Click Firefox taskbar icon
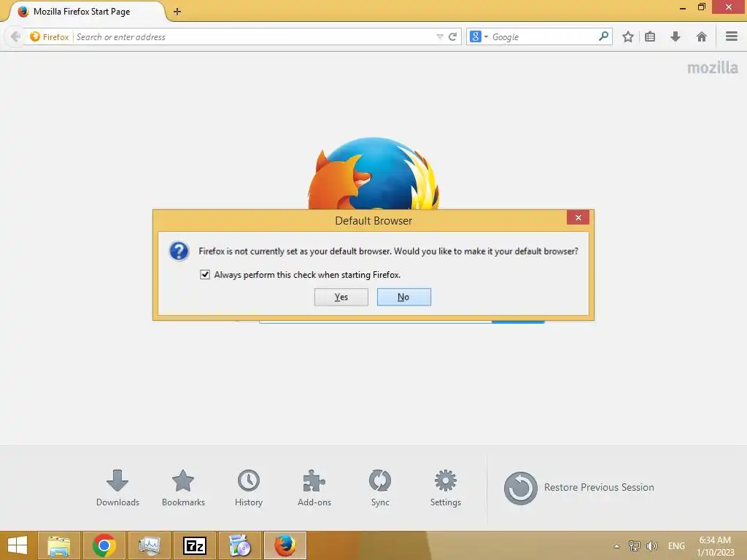 pyautogui.click(x=285, y=545)
